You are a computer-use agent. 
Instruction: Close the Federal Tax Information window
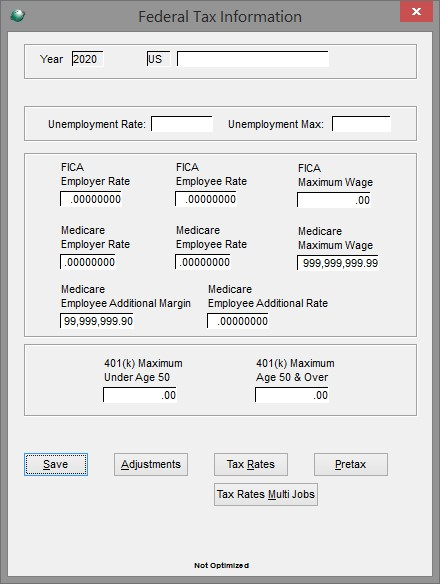coord(416,12)
